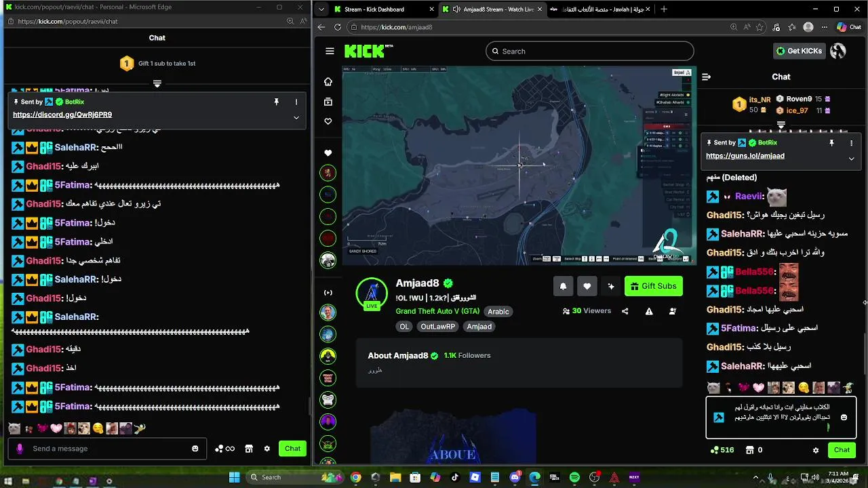Open the guns.lol/amjaad link
The image size is (868, 488).
click(745, 156)
